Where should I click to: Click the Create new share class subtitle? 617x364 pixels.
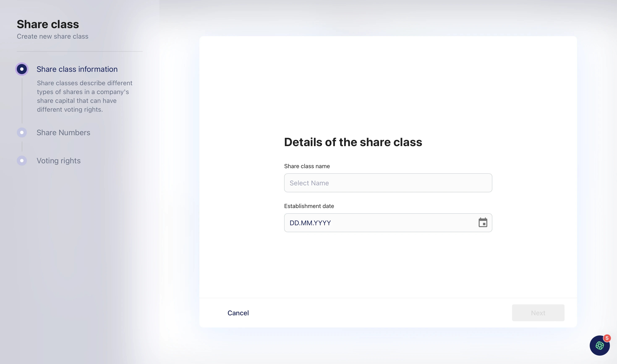52,36
